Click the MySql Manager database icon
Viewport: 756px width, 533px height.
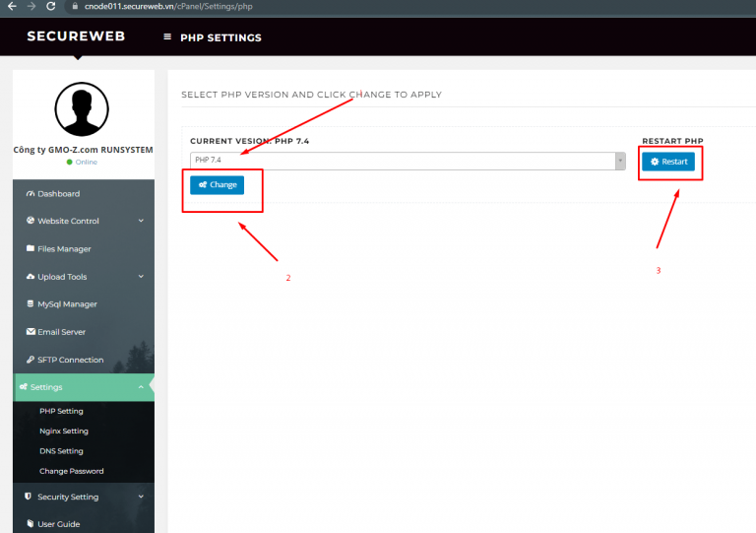[31, 303]
